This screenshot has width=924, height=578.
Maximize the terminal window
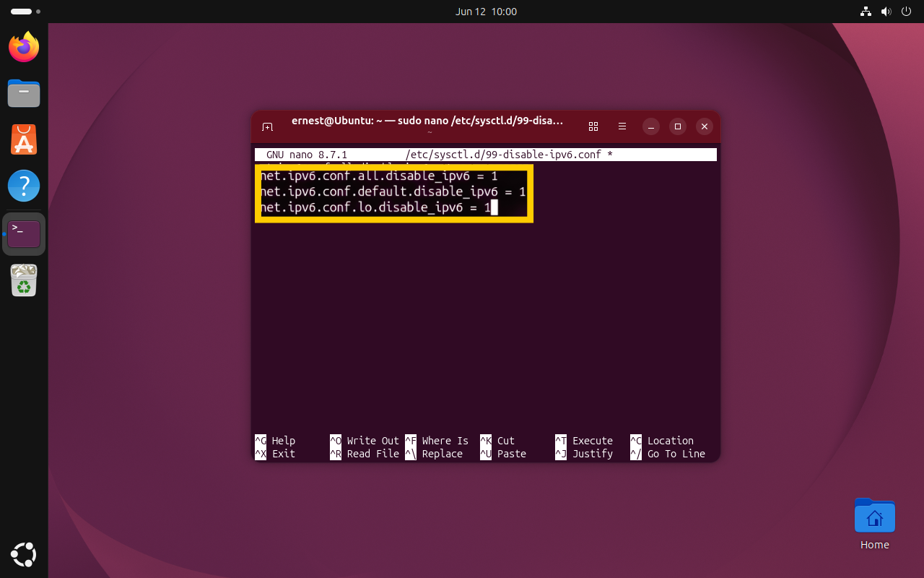click(678, 126)
